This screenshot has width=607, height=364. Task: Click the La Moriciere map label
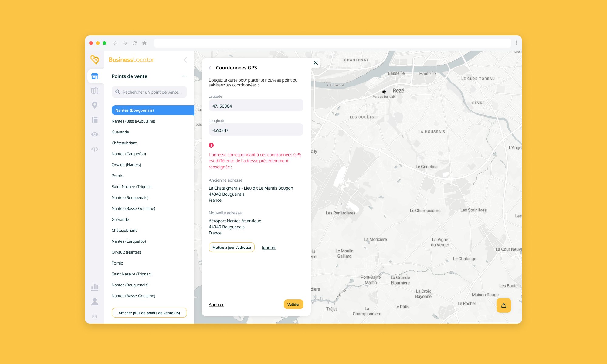pos(375,239)
